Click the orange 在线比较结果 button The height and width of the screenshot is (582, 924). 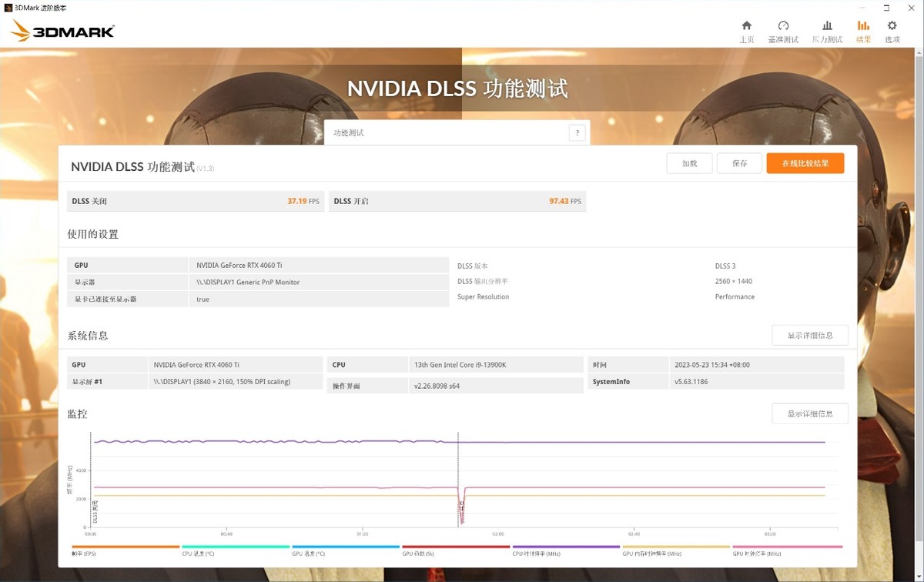[805, 162]
